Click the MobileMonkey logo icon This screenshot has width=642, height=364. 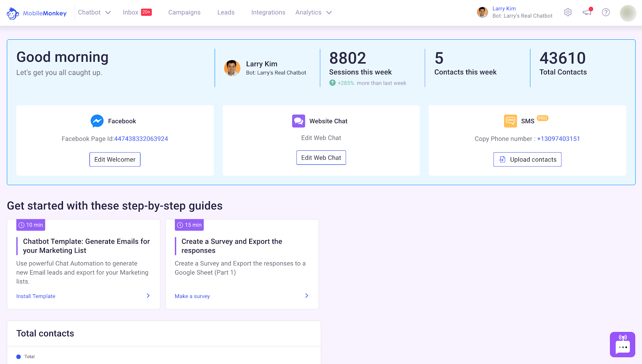click(x=13, y=13)
